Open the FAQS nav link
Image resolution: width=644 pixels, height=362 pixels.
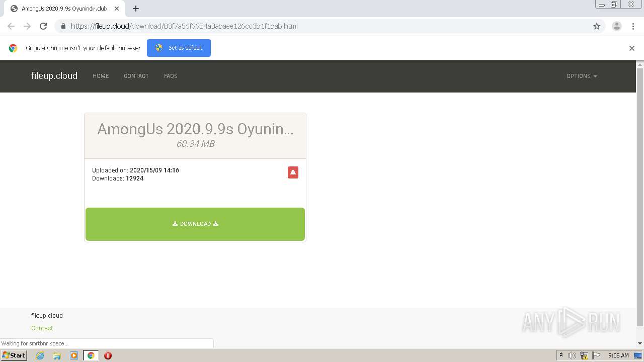(171, 76)
